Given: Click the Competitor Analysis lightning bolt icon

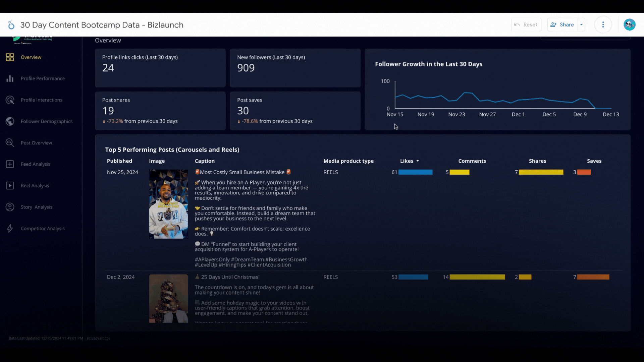Looking at the screenshot, I should point(10,229).
